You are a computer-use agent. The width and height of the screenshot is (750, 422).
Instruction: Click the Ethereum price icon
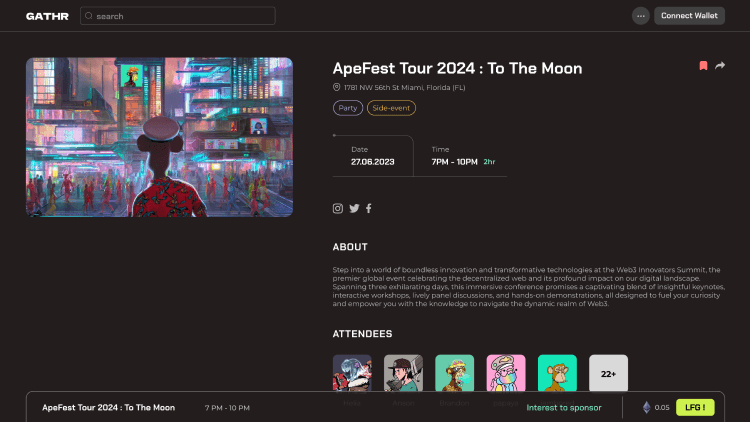[x=646, y=407]
